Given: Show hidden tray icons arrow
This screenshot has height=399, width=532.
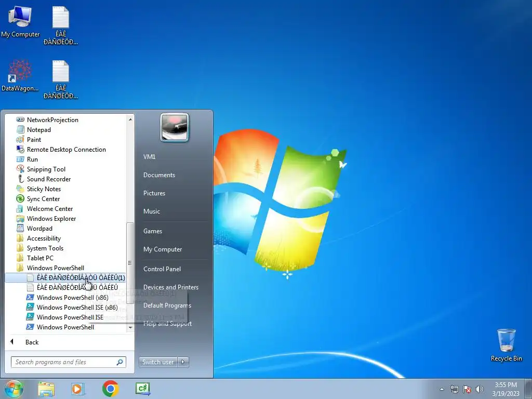Looking at the screenshot, I should pyautogui.click(x=442, y=389).
